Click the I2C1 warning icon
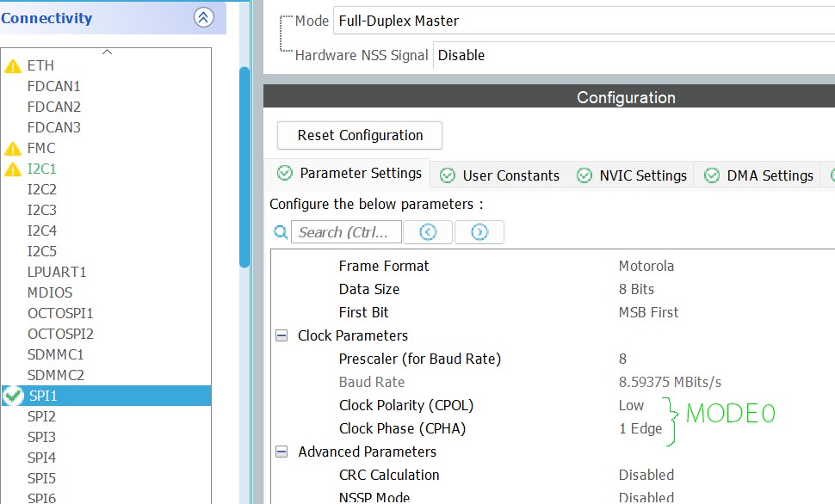The image size is (835, 504). 13,169
